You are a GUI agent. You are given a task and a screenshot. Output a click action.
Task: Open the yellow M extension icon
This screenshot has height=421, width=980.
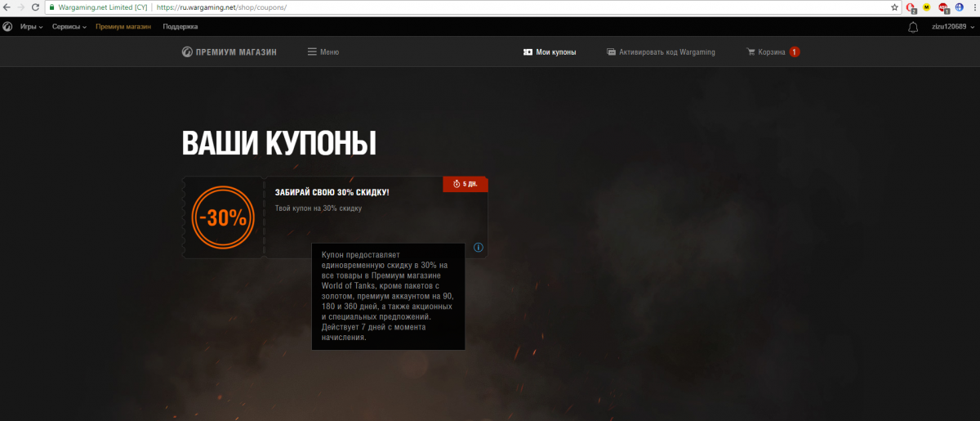coord(927,7)
